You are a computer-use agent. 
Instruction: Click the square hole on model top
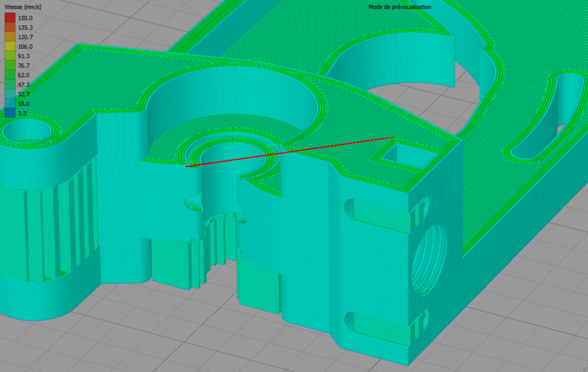pos(409,156)
